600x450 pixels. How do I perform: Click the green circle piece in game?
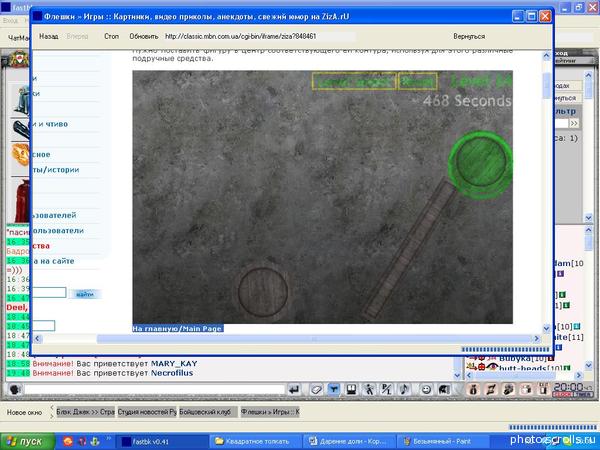(481, 165)
